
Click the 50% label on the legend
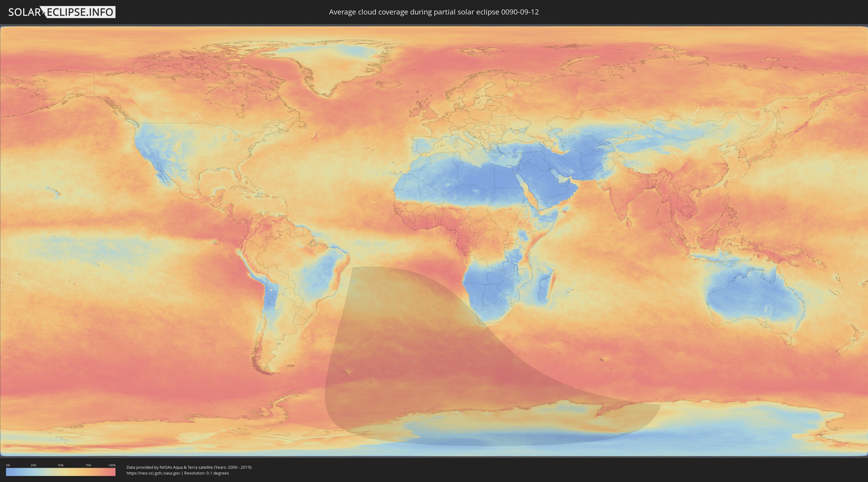[x=61, y=465]
